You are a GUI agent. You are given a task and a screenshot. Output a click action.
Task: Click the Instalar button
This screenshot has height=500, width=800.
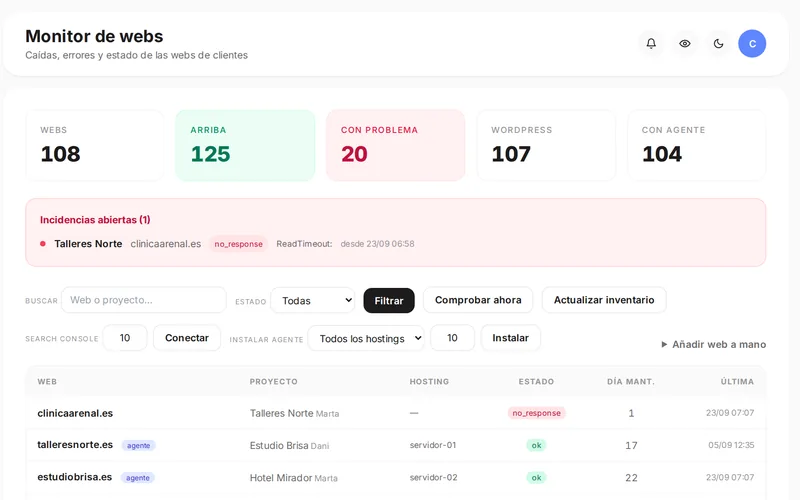[x=510, y=338]
